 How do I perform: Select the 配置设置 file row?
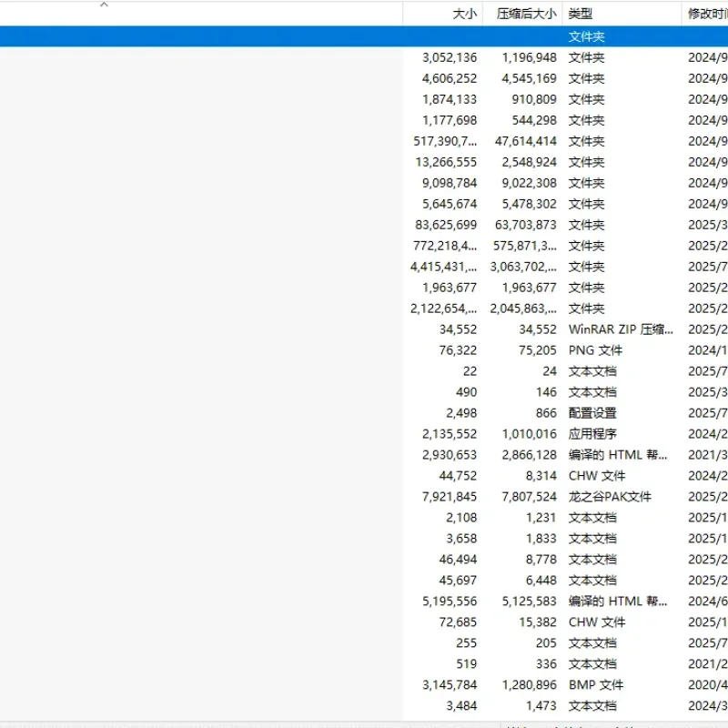(364, 413)
